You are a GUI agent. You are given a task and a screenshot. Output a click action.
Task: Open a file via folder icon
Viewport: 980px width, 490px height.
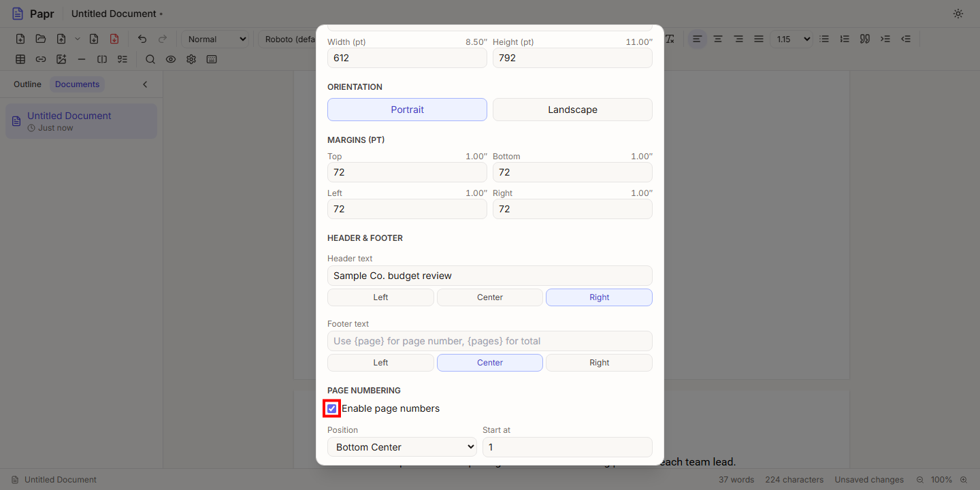(41, 39)
